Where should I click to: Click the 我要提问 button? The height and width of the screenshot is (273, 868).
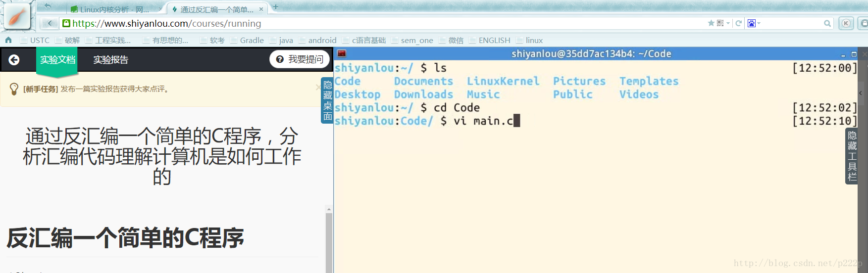pos(300,59)
